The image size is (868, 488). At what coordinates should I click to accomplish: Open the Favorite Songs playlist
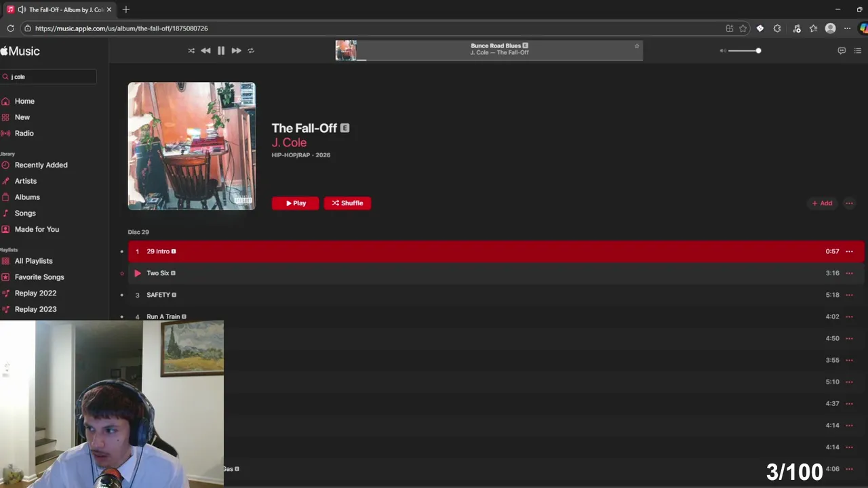(39, 277)
